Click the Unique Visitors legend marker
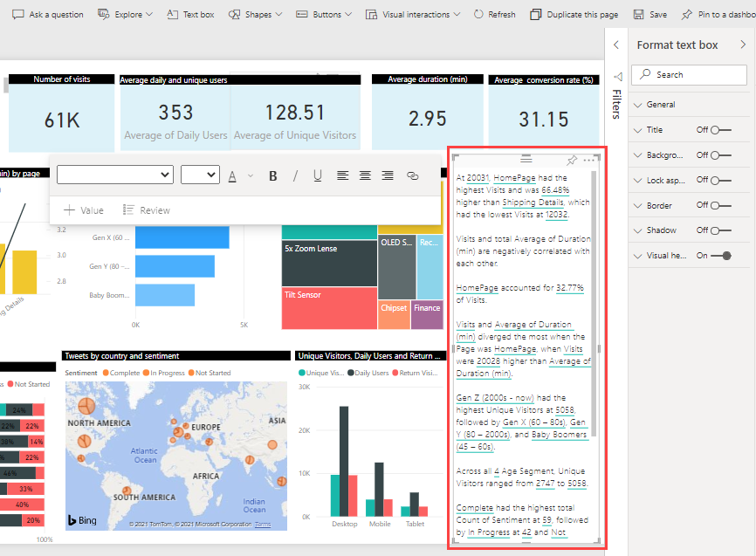The image size is (756, 556). 302,373
